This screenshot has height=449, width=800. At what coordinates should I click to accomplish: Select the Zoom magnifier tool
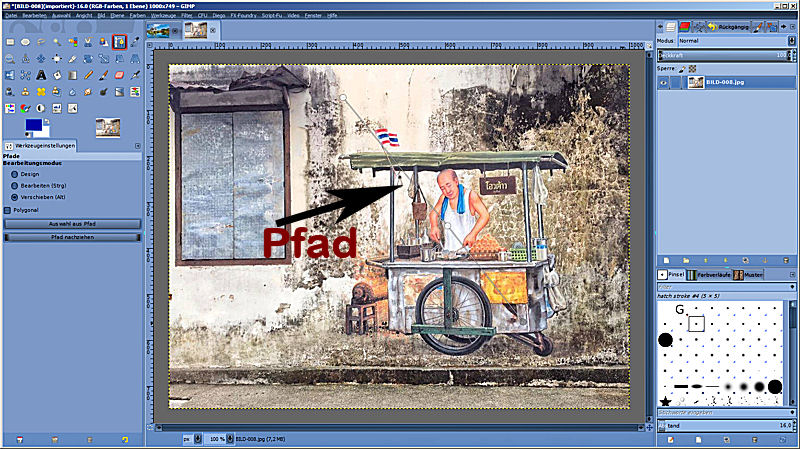pos(10,59)
